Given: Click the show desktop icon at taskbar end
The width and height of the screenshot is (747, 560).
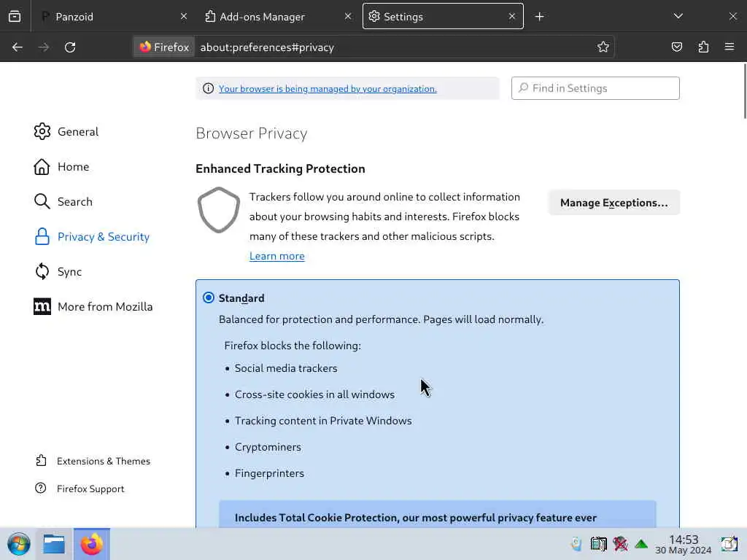Looking at the screenshot, I should 729,544.
